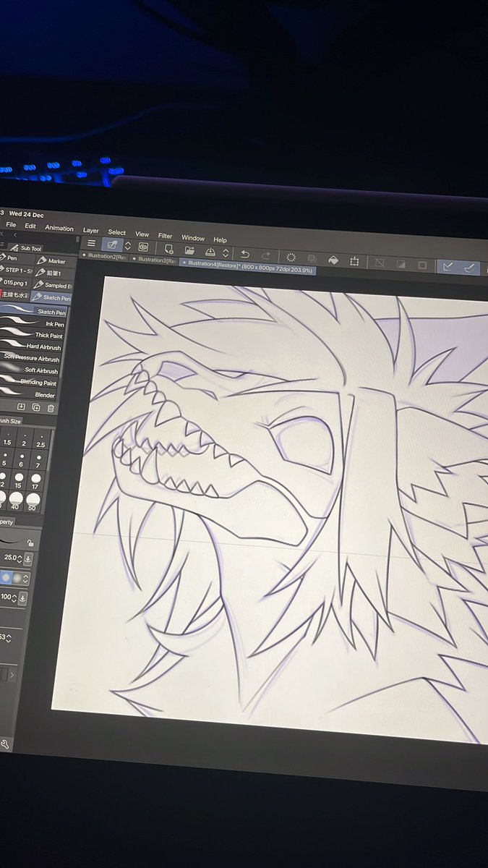Open a file via folder icon
This screenshot has height=868, width=488.
click(x=189, y=250)
